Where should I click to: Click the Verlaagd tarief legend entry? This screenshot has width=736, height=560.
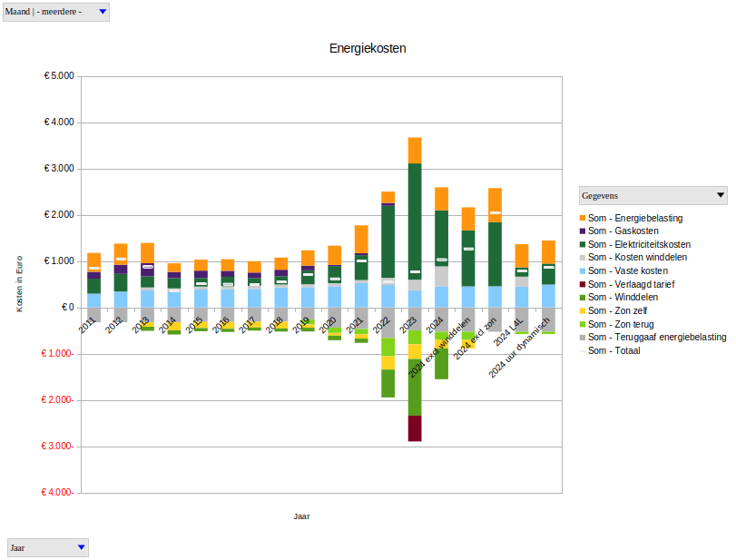click(634, 284)
